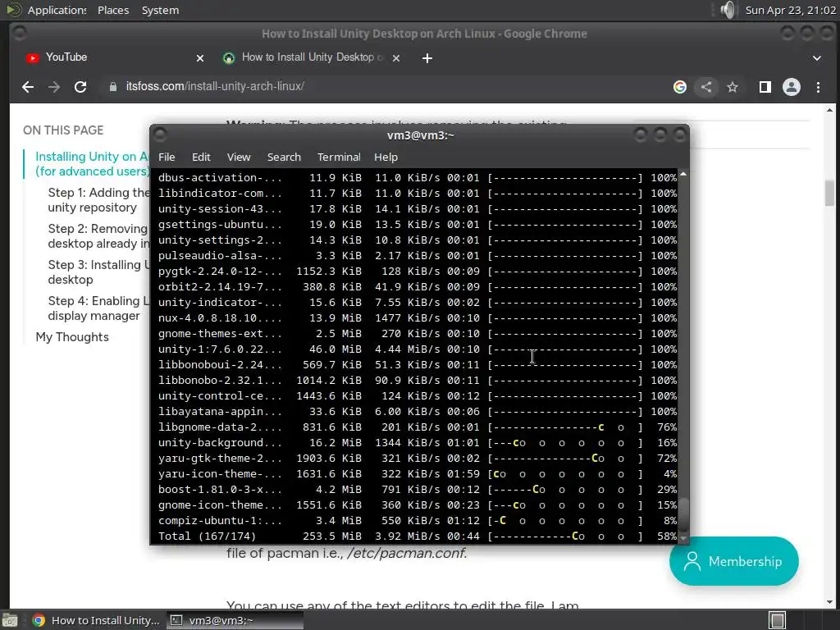The image size is (840, 630).
Task: Open terminal Edit menu
Action: (x=201, y=157)
